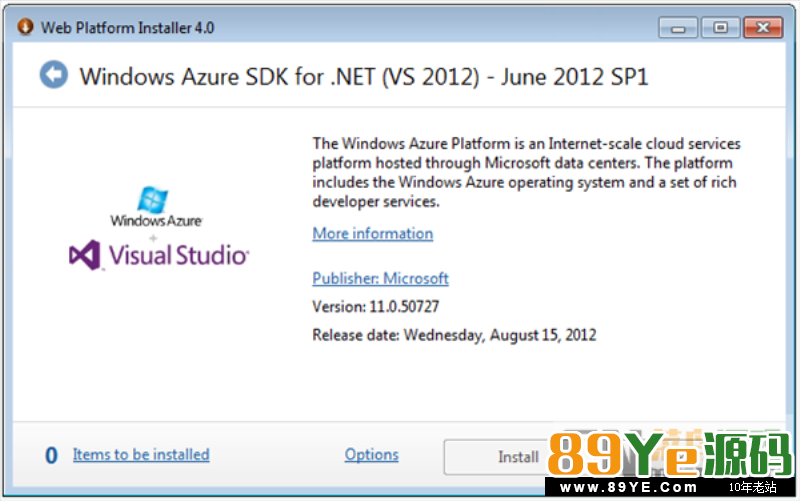Open the Publisher: Microsoft link
The width and height of the screenshot is (800, 501).
(x=380, y=279)
